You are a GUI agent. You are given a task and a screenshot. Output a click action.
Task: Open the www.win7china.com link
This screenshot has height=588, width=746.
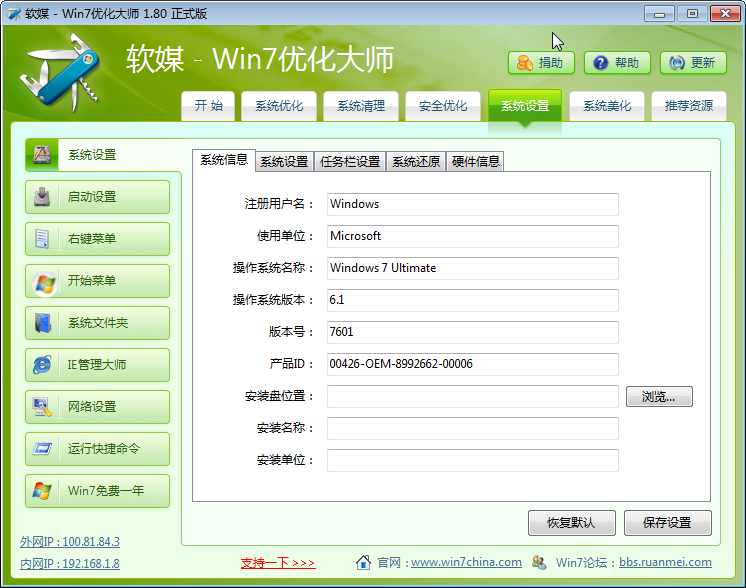(x=466, y=562)
